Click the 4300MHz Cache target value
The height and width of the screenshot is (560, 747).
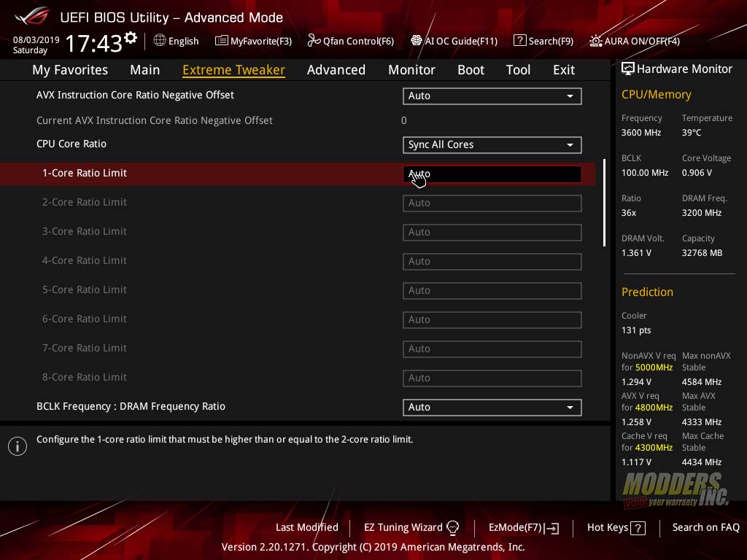point(654,448)
